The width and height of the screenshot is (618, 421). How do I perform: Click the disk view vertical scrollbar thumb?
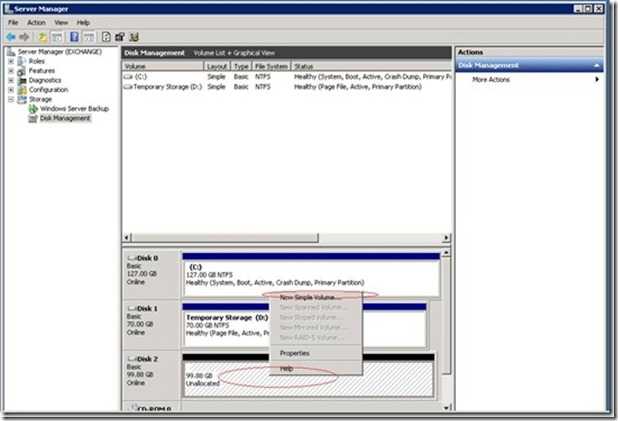click(x=446, y=315)
